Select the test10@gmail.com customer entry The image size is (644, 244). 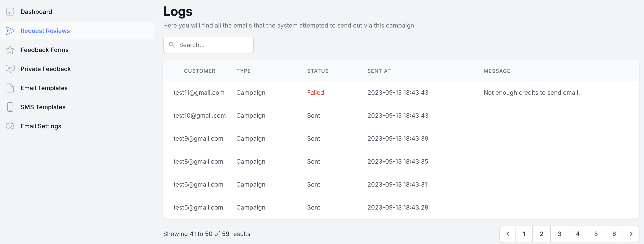click(x=199, y=115)
